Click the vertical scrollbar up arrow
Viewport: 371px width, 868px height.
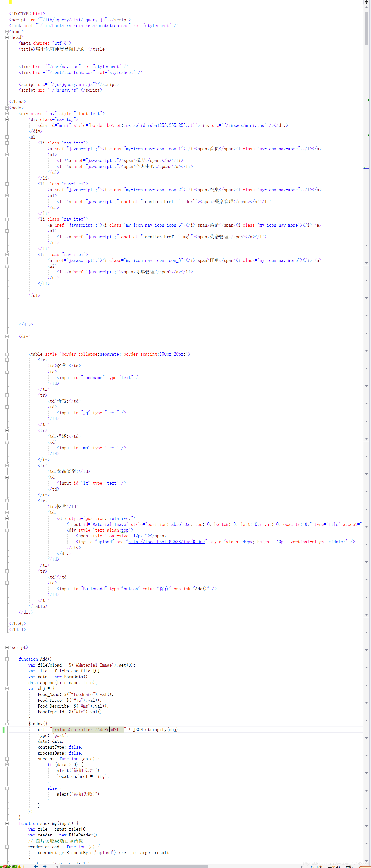(366, 7)
